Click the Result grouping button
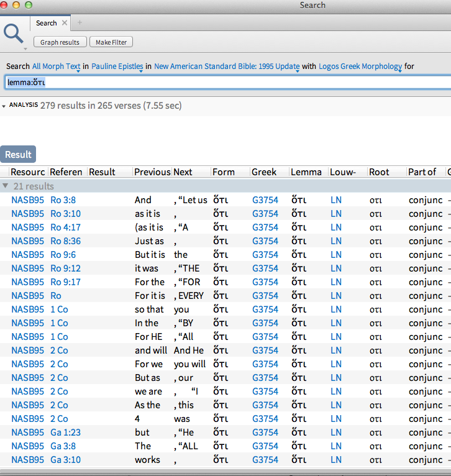This screenshot has width=451, height=476. [18, 154]
